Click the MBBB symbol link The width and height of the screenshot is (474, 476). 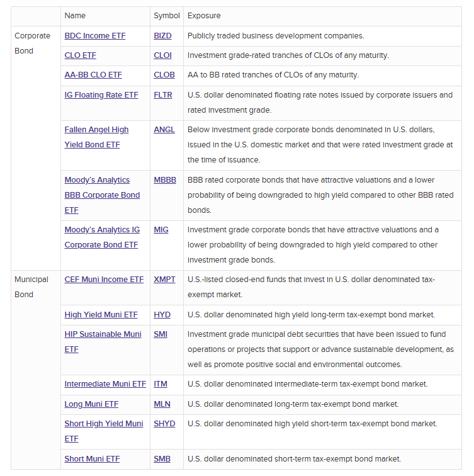tap(165, 180)
